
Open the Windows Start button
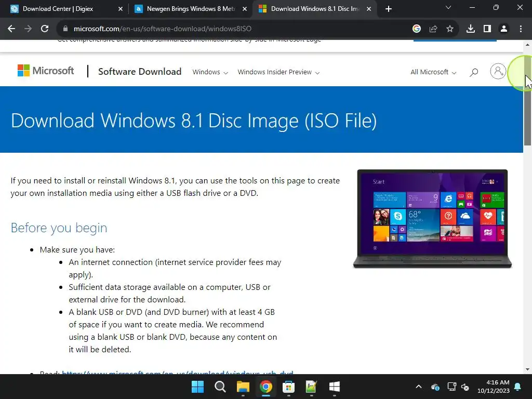pyautogui.click(x=197, y=387)
